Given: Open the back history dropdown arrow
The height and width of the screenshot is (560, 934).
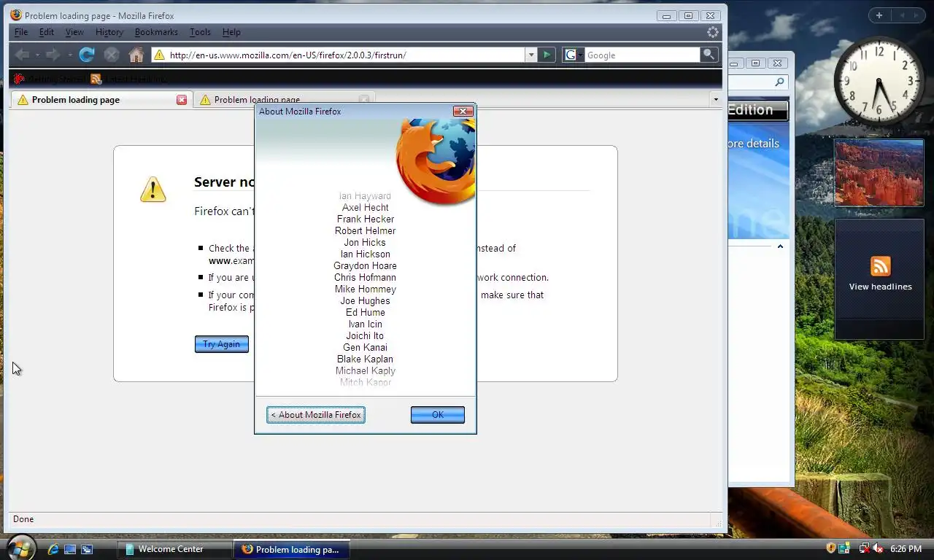Looking at the screenshot, I should tap(37, 55).
